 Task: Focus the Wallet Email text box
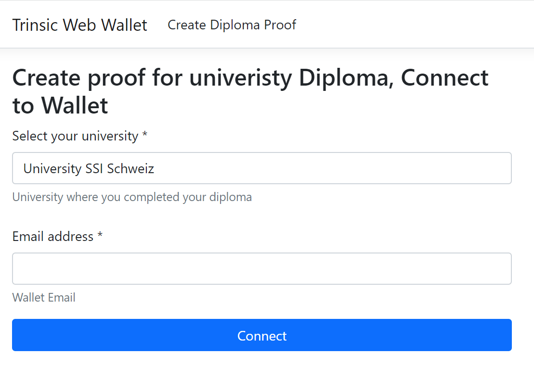261,268
